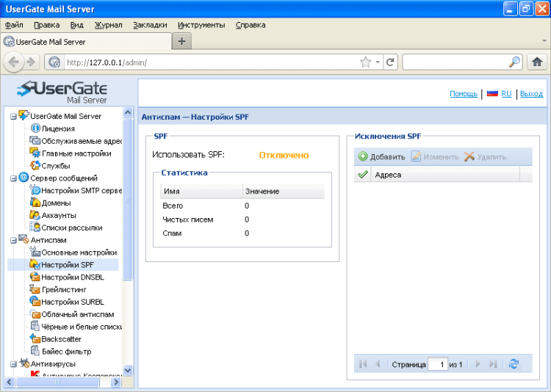This screenshot has height=392, width=551.
Task: Click the Антиспам node icon
Action: pos(24,239)
